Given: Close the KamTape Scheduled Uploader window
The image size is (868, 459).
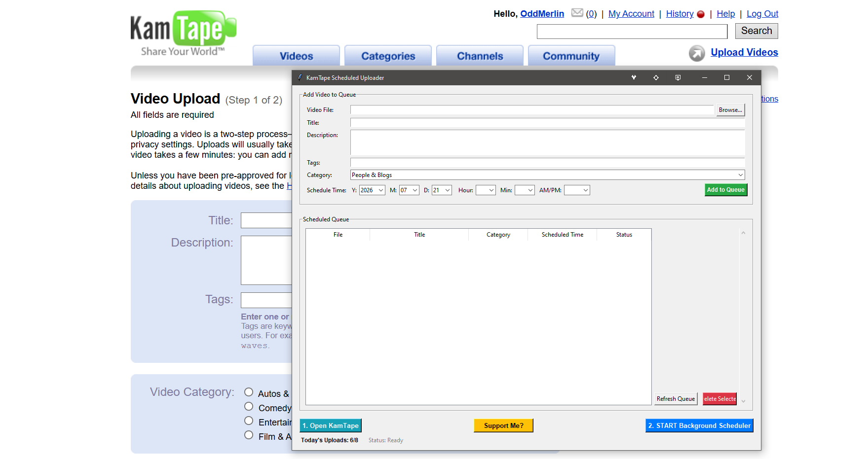Looking at the screenshot, I should point(750,77).
